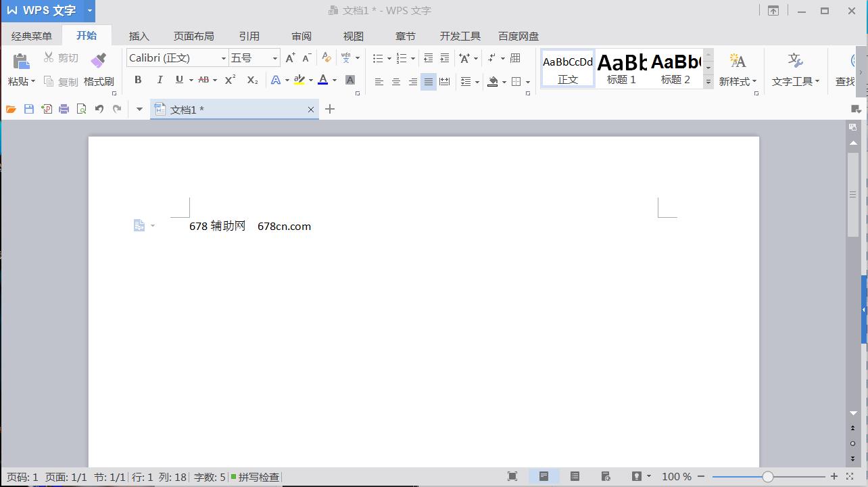Click zoom out minus button
This screenshot has height=487, width=868.
click(701, 477)
